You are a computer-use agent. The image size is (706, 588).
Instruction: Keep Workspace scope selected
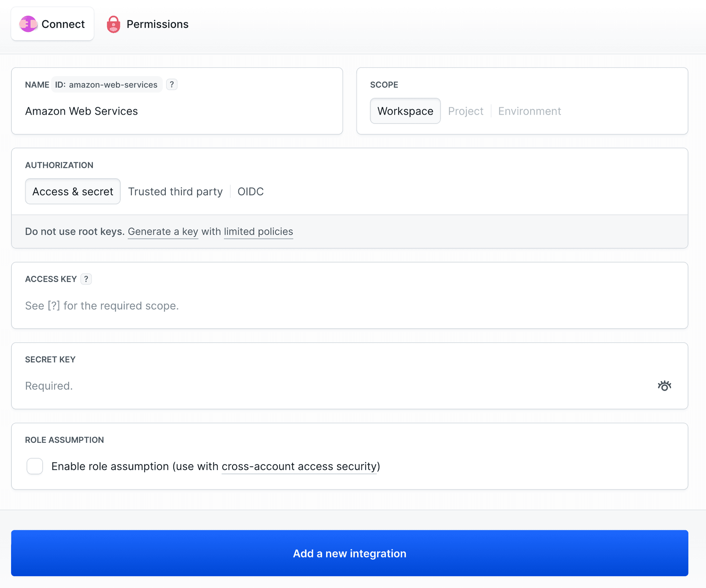(405, 111)
